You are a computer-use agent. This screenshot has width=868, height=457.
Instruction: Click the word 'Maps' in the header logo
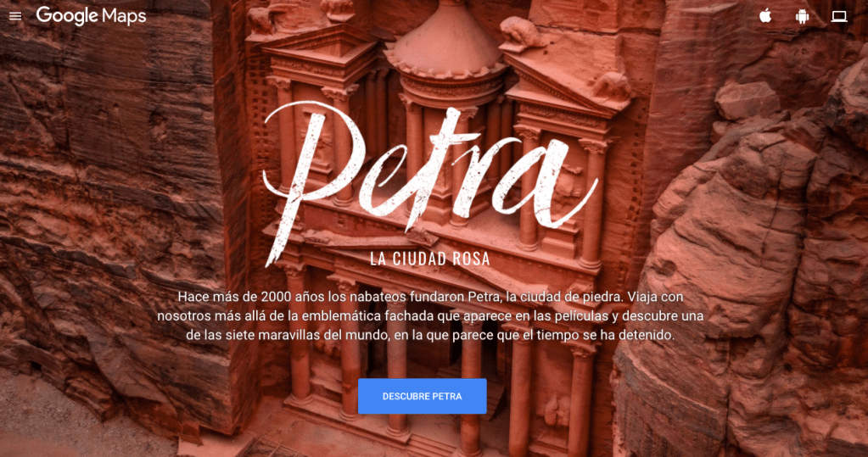coord(124,16)
